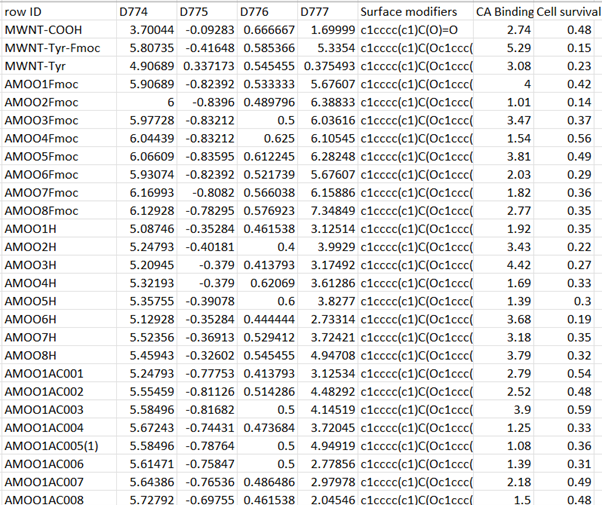Click CA Binding value 4.42
This screenshot has height=505, width=602.
click(504, 265)
